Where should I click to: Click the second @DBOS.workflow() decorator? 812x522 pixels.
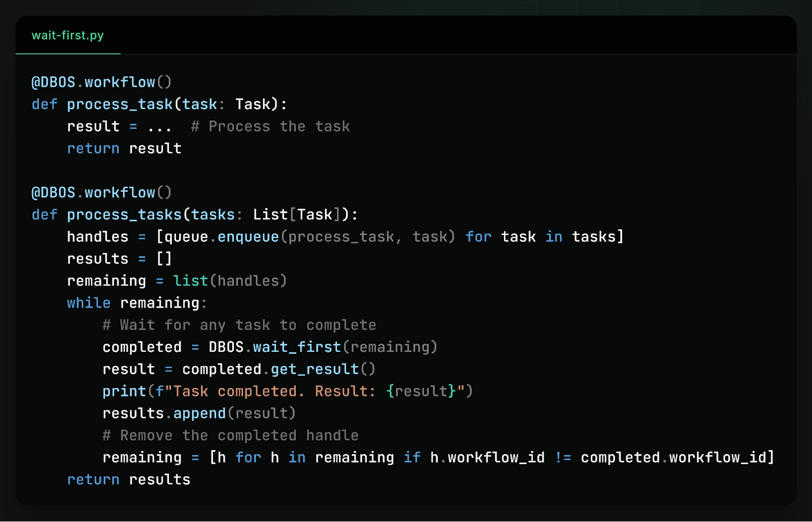101,192
